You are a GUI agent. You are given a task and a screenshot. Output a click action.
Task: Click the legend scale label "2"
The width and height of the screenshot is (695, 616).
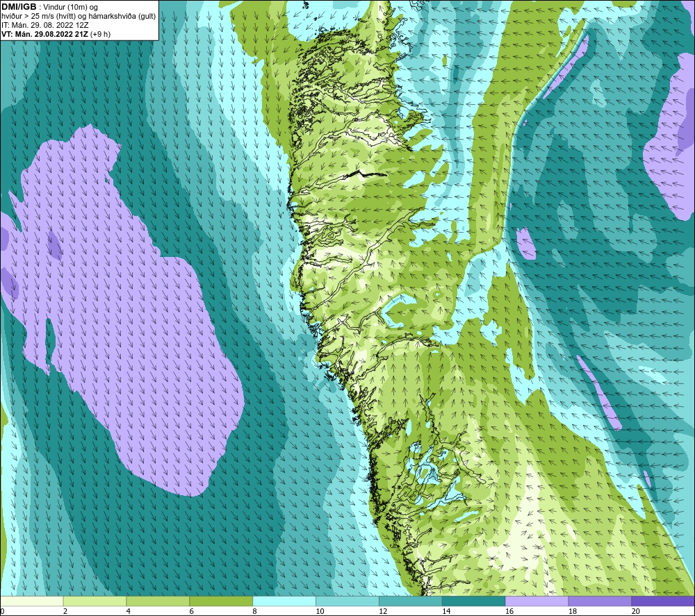[65, 611]
